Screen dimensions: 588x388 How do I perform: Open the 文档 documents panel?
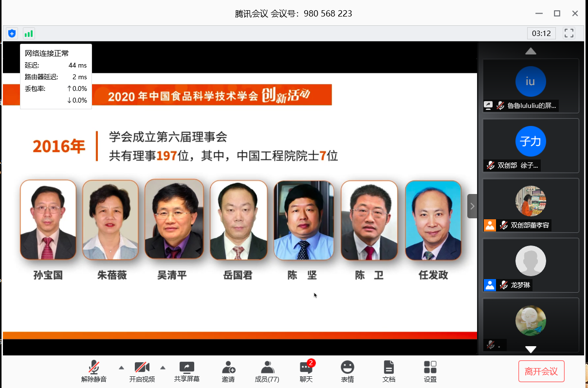point(388,371)
